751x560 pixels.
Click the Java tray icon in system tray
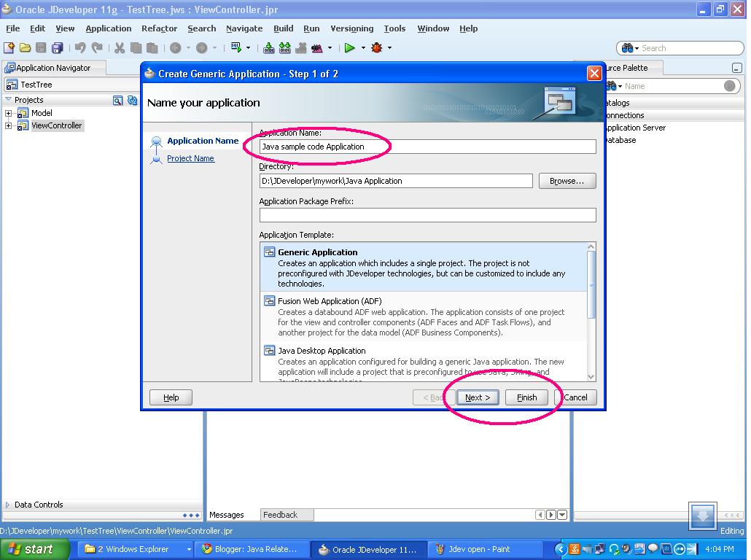(574, 549)
